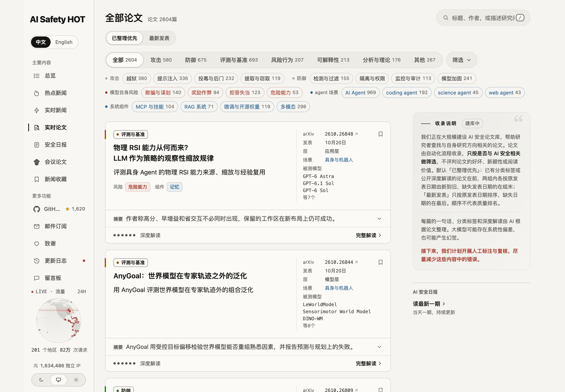Open the 筛选 filter dropdown
This screenshot has height=392, width=565.
461,60
